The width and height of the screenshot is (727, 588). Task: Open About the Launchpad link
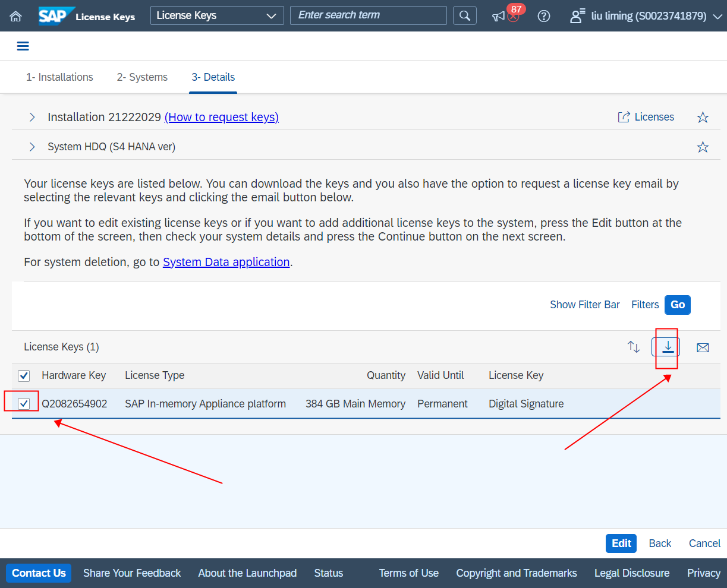coord(247,573)
